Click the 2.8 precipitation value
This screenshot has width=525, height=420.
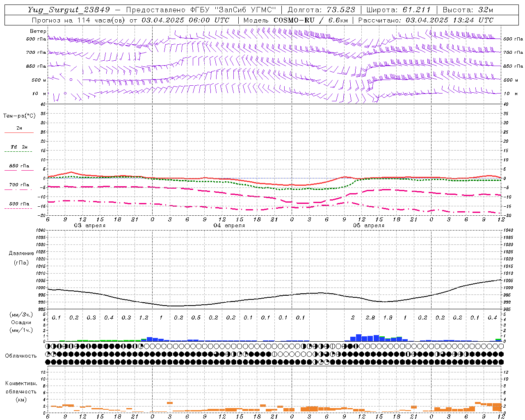pos(370,318)
